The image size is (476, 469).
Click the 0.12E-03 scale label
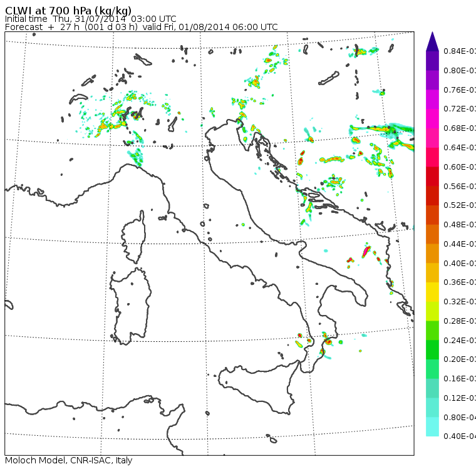[x=460, y=398]
